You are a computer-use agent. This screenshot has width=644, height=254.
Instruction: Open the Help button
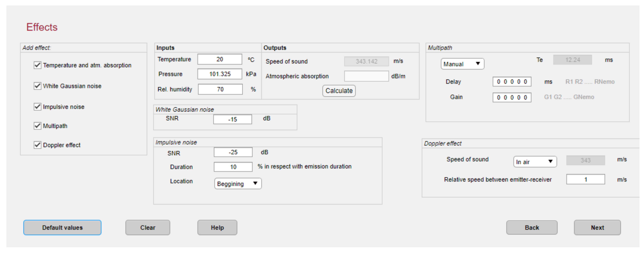click(x=217, y=227)
